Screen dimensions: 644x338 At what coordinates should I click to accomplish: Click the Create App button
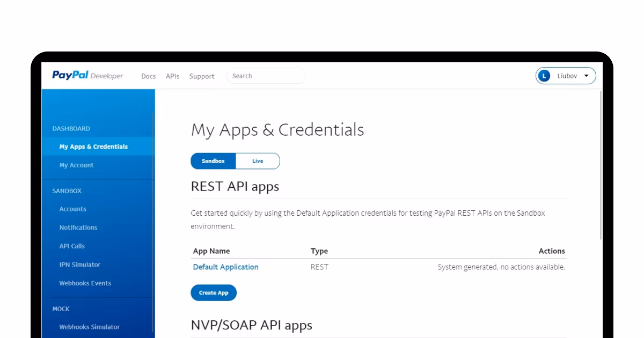tap(214, 292)
